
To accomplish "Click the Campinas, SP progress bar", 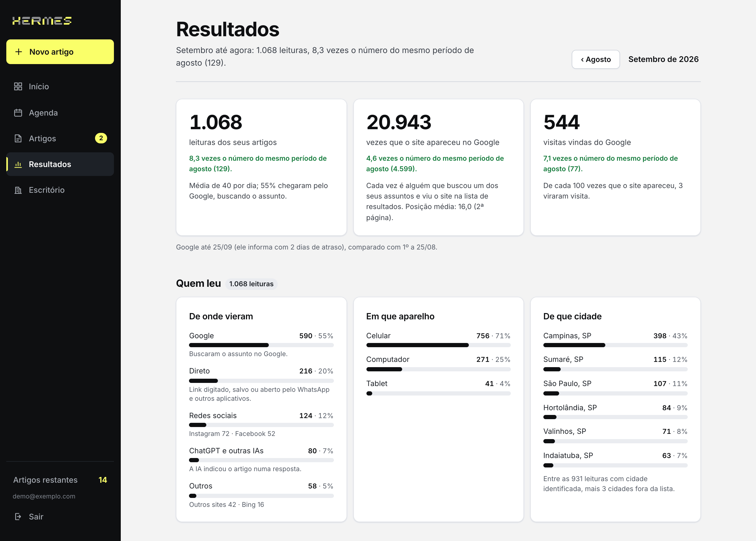I will click(x=615, y=345).
